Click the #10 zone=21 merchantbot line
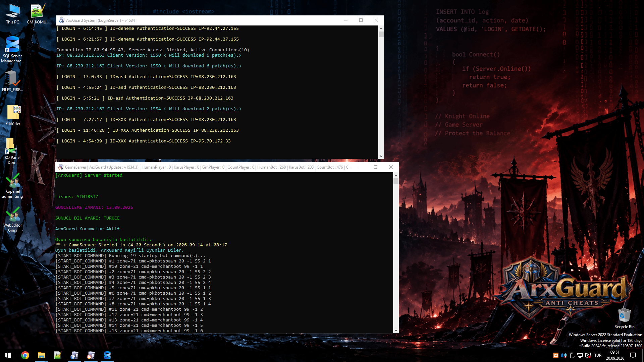Viewport: 644px width, 362px height. [x=129, y=266]
